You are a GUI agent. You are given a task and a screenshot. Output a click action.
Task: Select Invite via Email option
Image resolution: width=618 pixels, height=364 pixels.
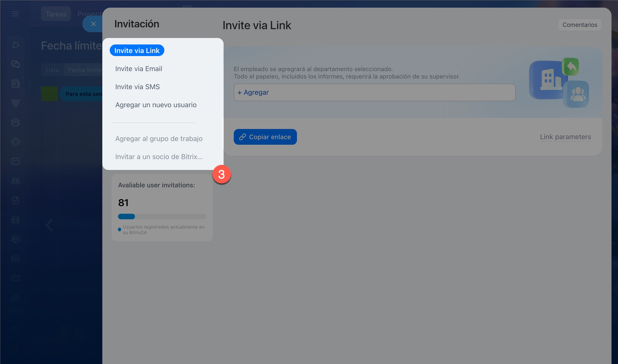tap(139, 69)
